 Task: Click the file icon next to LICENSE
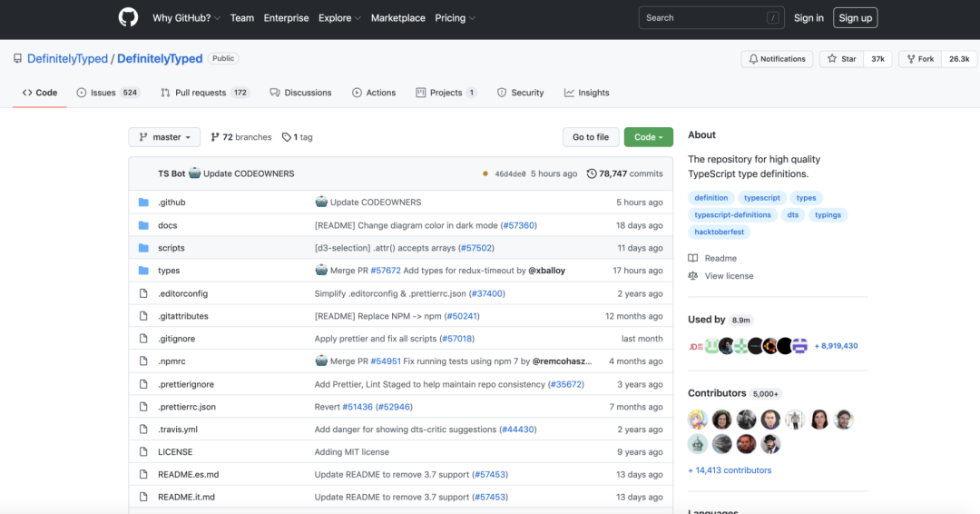pos(143,452)
